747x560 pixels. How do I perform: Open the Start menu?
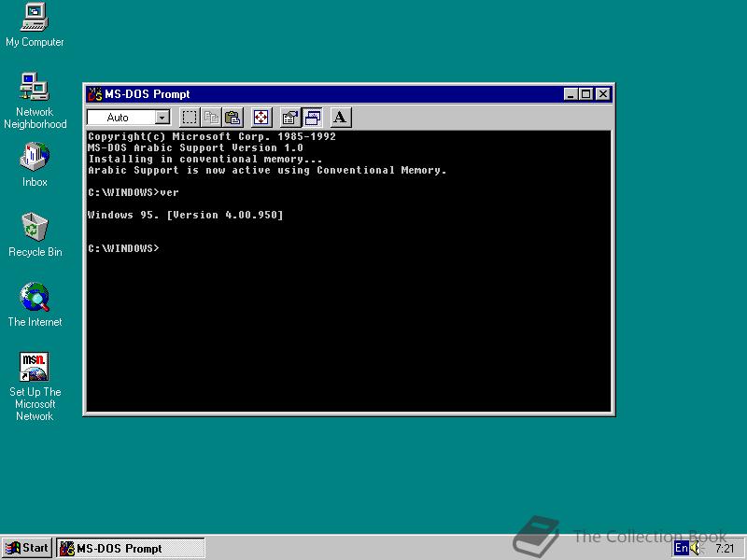pyautogui.click(x=27, y=548)
